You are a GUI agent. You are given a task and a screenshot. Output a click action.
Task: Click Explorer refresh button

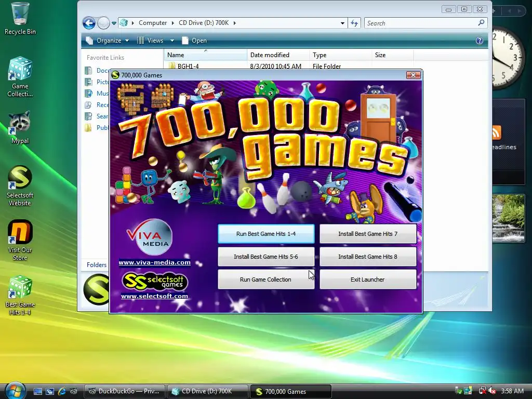(x=354, y=23)
